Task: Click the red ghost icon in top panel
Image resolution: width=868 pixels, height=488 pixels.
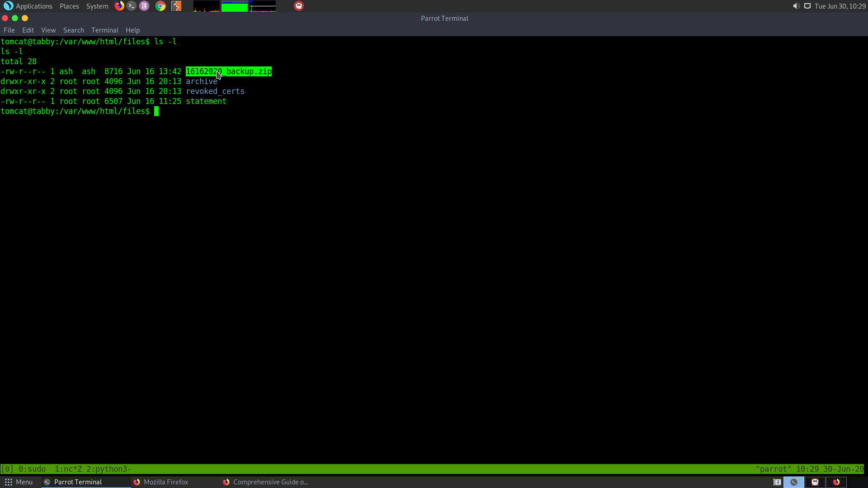Action: pos(299,6)
